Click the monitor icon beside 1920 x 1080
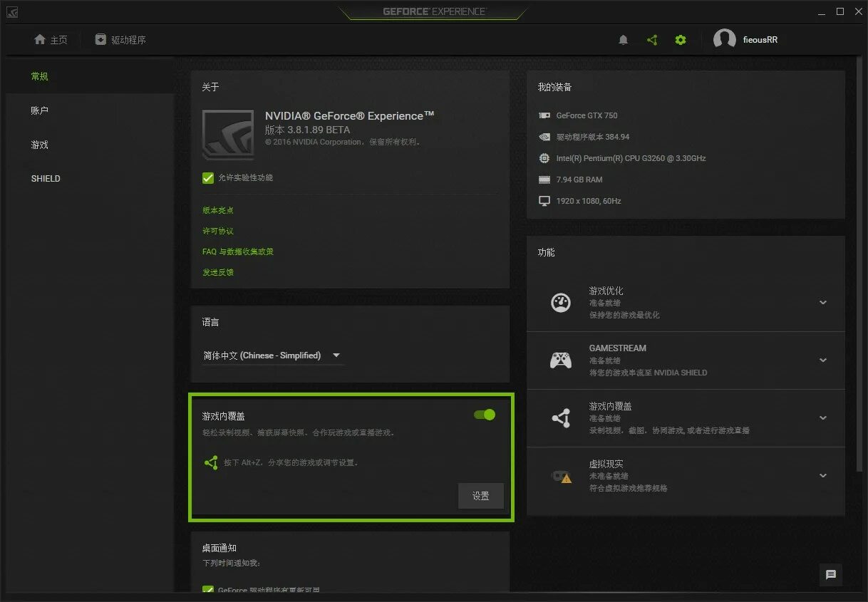The image size is (868, 602). [x=544, y=201]
